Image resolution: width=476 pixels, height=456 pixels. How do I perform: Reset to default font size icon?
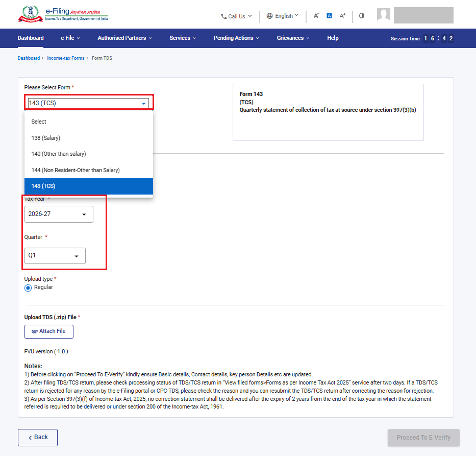329,15
